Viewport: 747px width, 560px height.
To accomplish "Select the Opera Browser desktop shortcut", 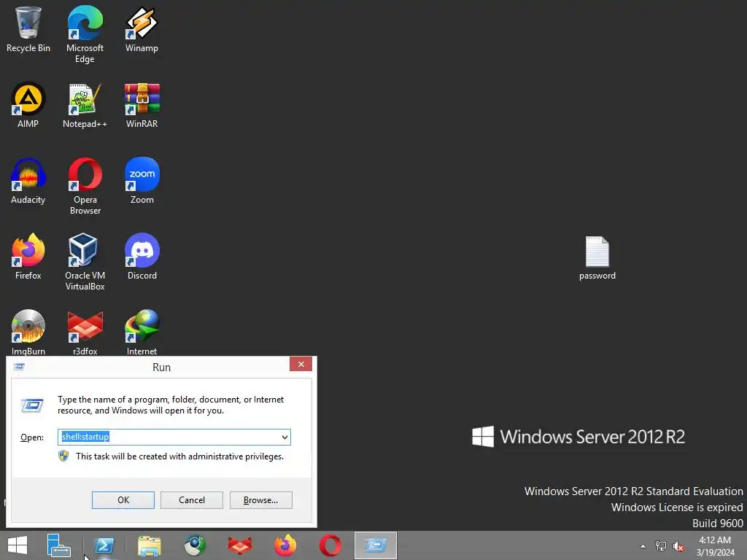I will point(85,186).
